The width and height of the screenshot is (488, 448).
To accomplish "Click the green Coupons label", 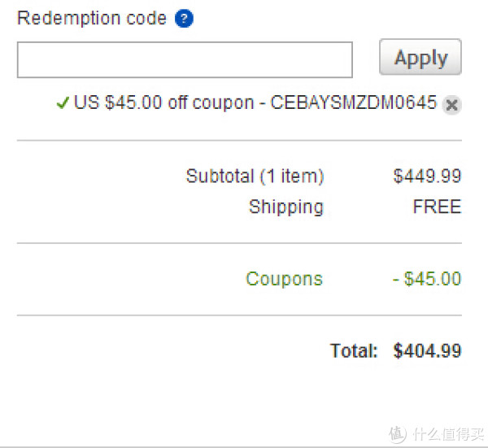I will tap(284, 279).
